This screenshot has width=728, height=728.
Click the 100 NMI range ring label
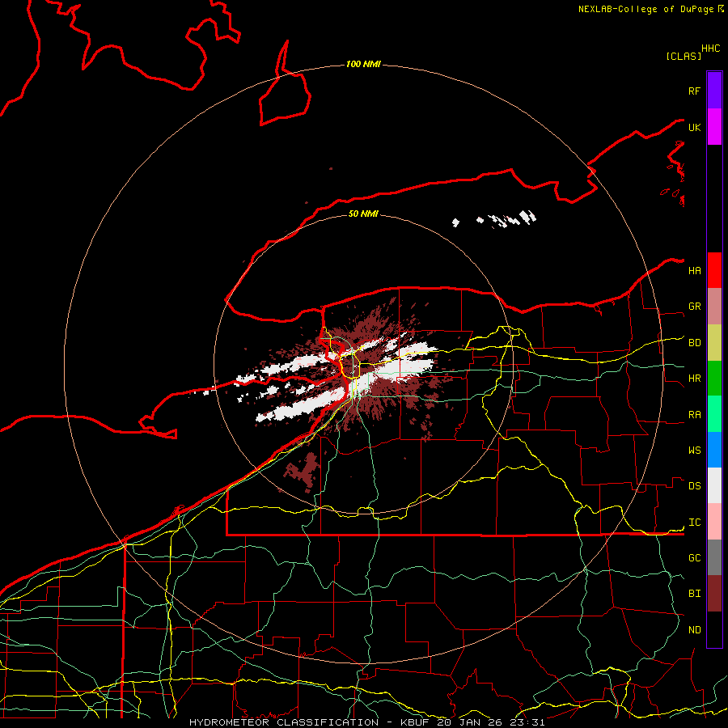pos(363,64)
